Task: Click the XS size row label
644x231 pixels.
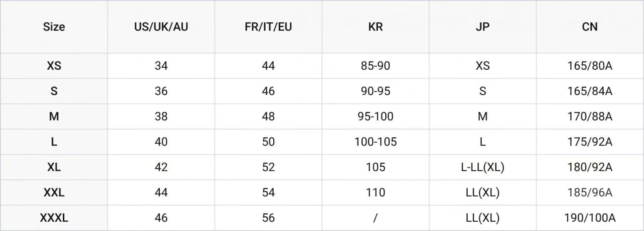Action: (x=54, y=66)
